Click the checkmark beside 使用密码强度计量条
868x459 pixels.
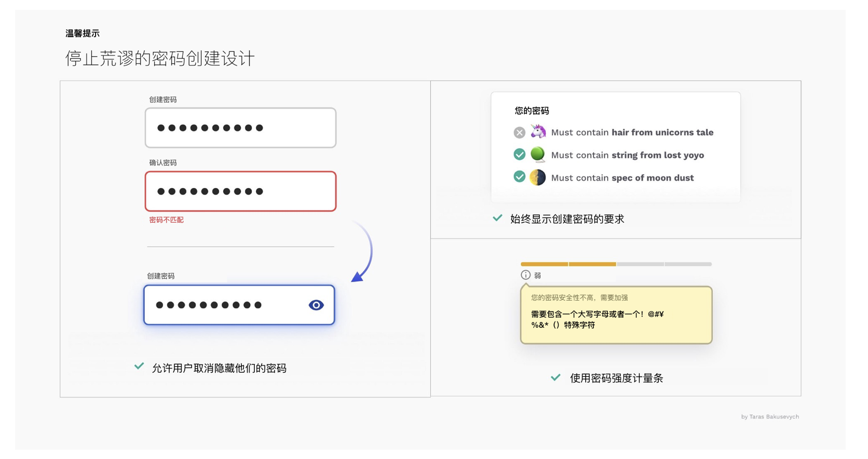point(555,377)
